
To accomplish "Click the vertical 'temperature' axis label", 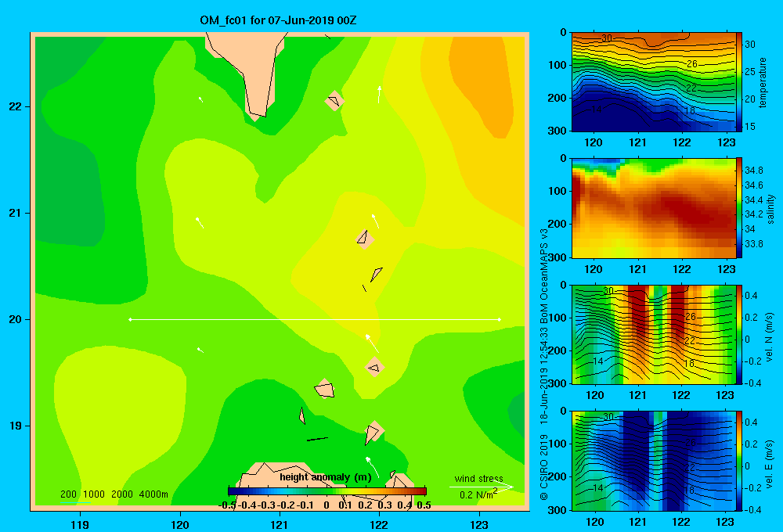I will tap(763, 83).
